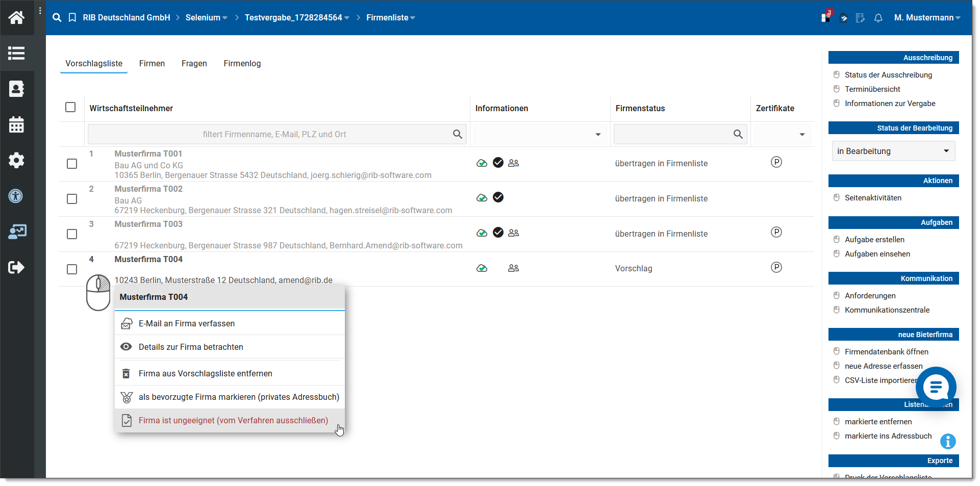Click the P certificate icon for Musterfirma T004
Viewport: 980px width, 486px height.
[x=776, y=267]
